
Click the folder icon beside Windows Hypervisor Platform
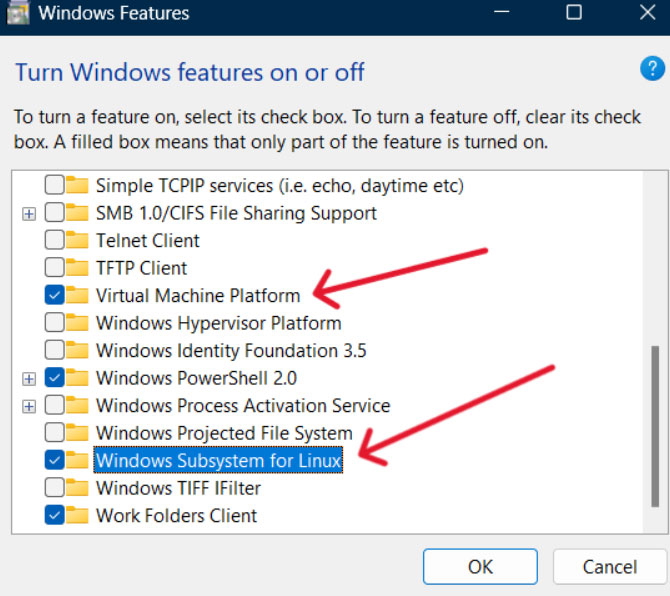coord(77,323)
